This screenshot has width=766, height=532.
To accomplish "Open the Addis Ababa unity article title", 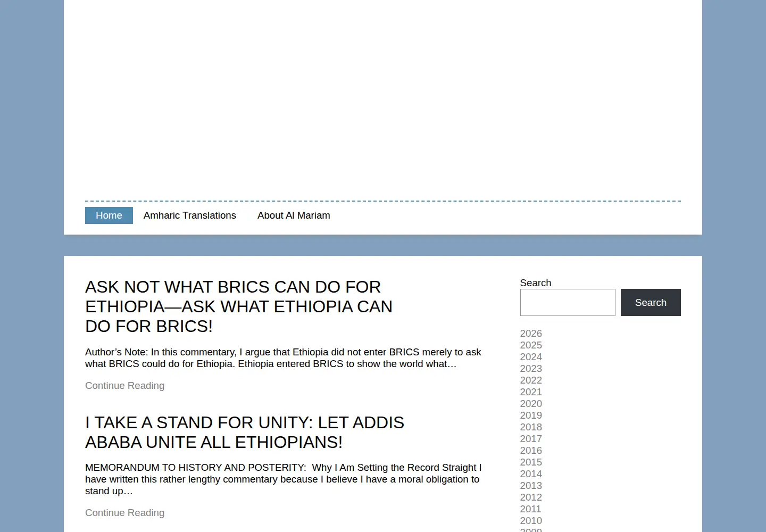I will click(245, 432).
